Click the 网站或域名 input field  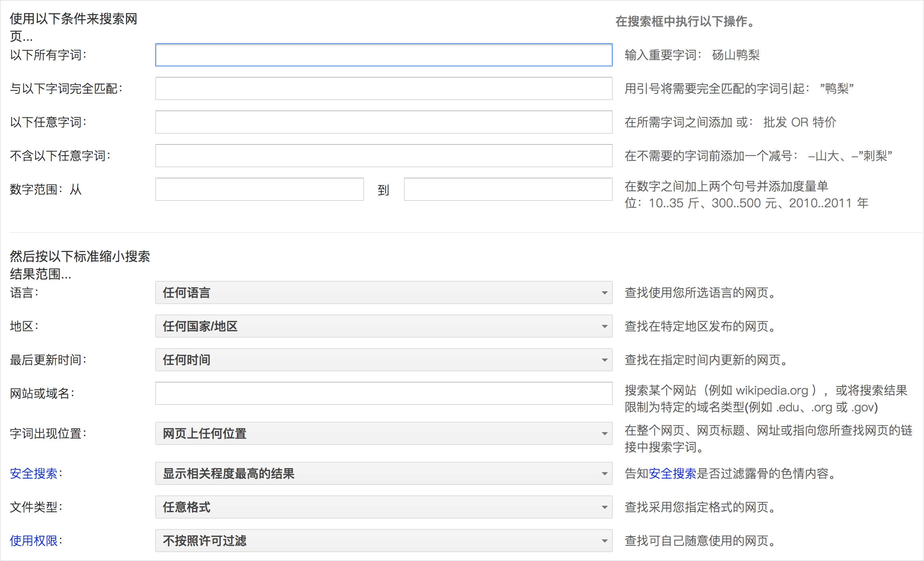tap(383, 393)
